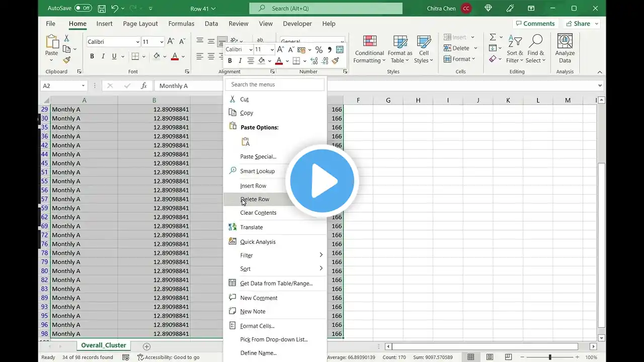Toggle the AutoSave switch

83,9
